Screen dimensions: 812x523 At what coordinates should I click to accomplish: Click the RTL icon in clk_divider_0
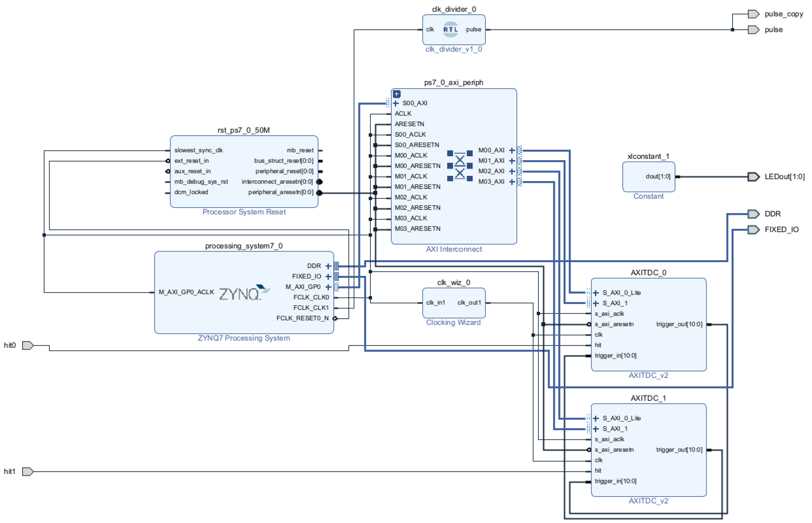click(x=450, y=29)
